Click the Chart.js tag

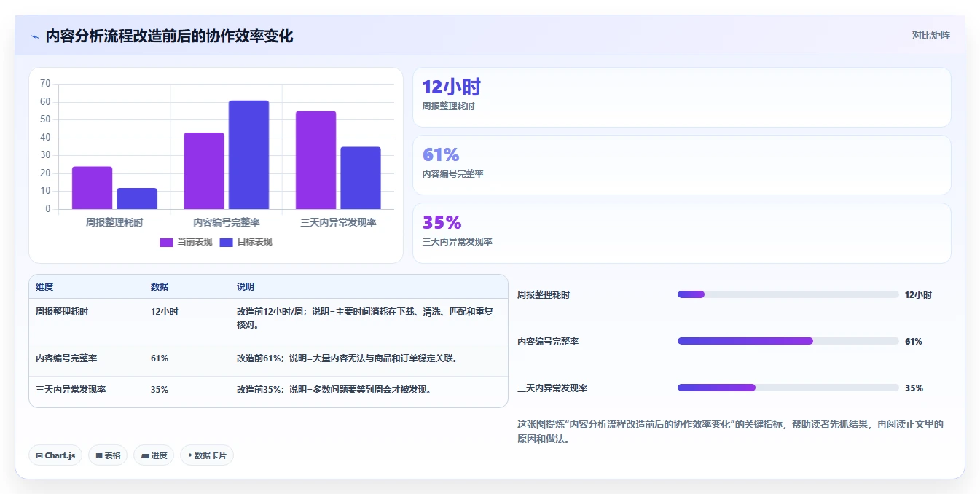click(x=55, y=455)
